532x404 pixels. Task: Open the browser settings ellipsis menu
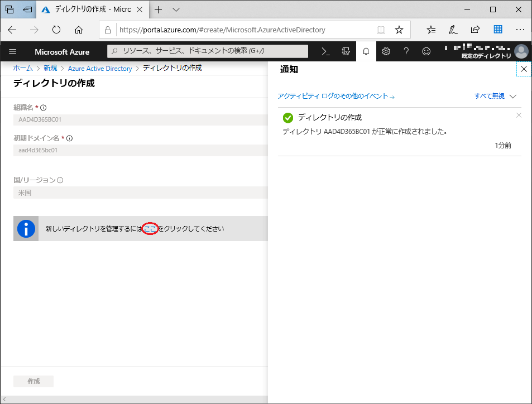click(520, 30)
